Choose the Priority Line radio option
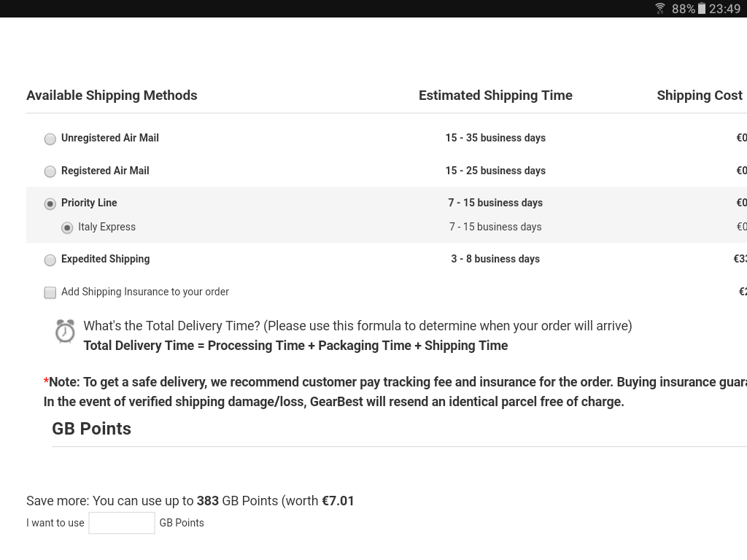The height and width of the screenshot is (560, 747). pos(50,204)
